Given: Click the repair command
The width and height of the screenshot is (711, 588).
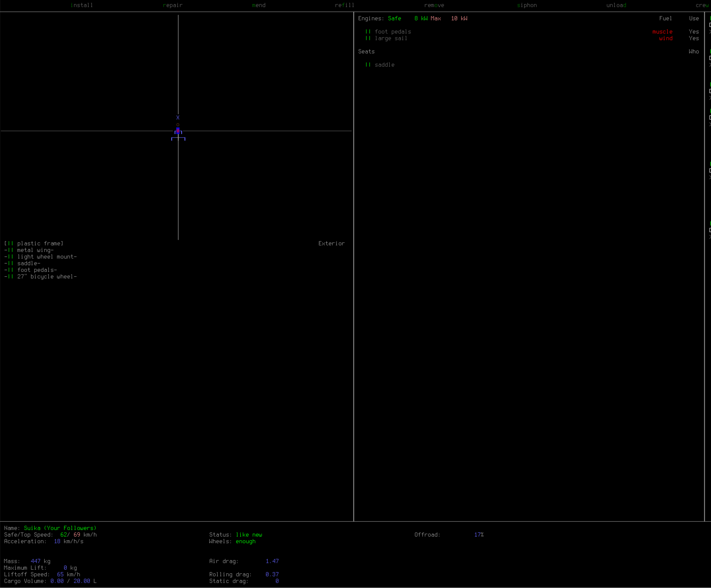Looking at the screenshot, I should (x=172, y=5).
